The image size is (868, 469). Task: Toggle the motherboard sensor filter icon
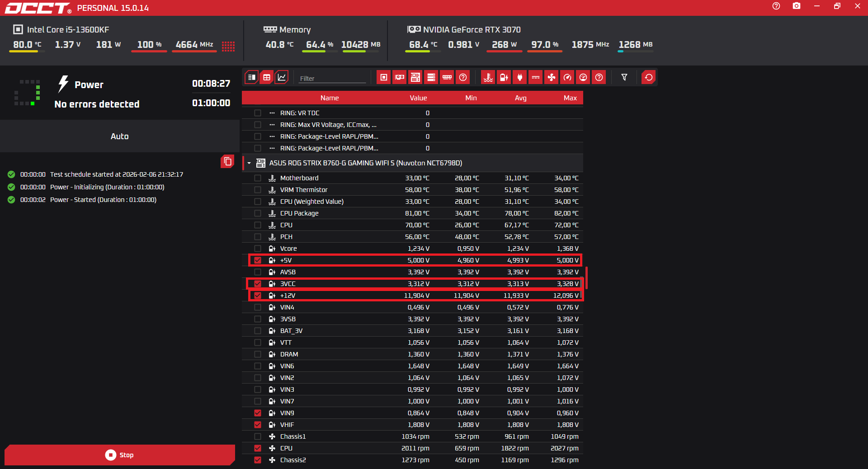[415, 77]
